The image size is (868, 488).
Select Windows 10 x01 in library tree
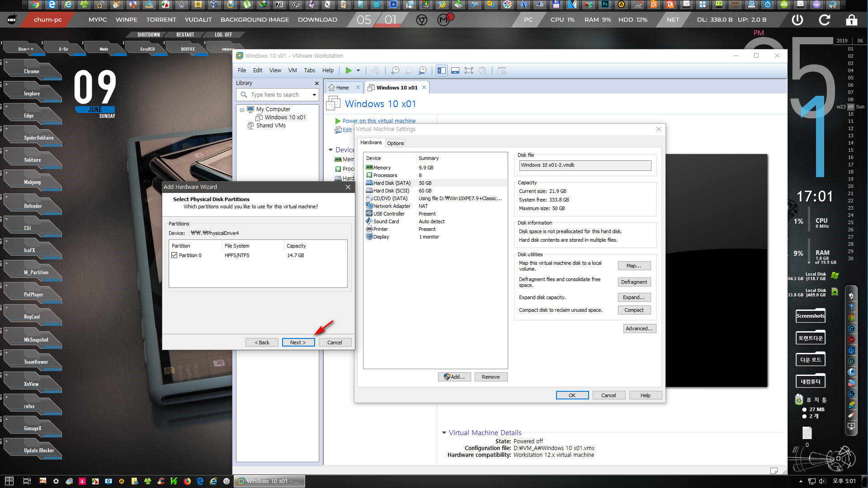(x=285, y=117)
